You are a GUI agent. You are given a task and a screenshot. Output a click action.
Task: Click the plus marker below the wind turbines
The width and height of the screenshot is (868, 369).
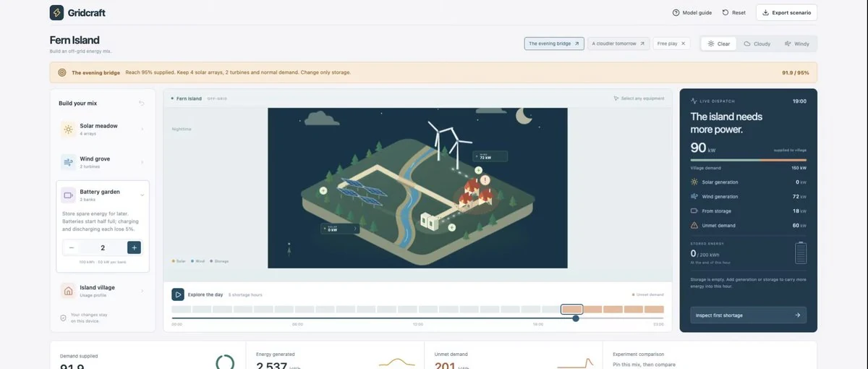pos(478,169)
